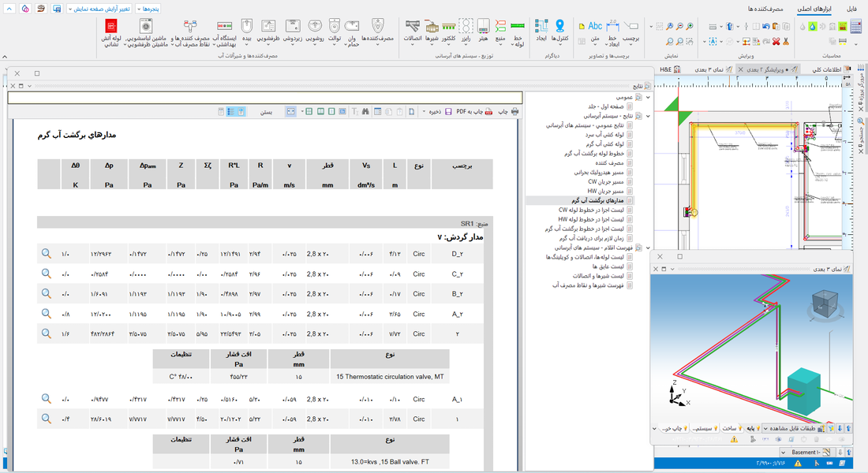Viewport: 868px width, 473px height.
Task: Select the bathtub (وان حمام) tool
Action: 352,32
